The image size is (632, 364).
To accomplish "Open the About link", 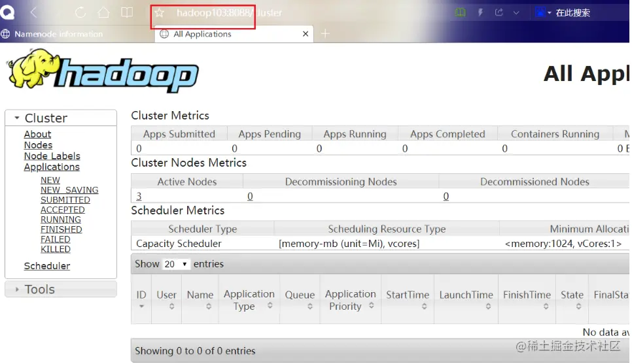I will [37, 134].
